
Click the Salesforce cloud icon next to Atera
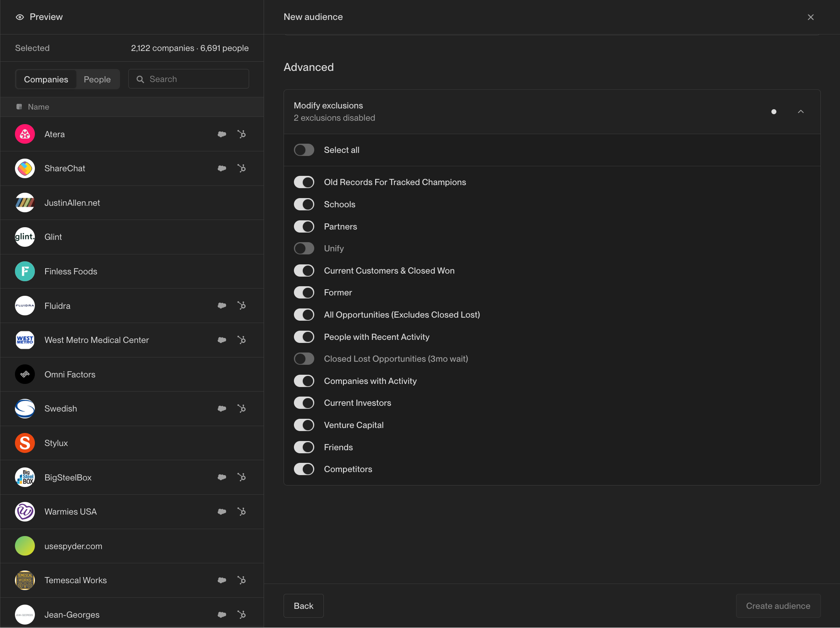(222, 134)
